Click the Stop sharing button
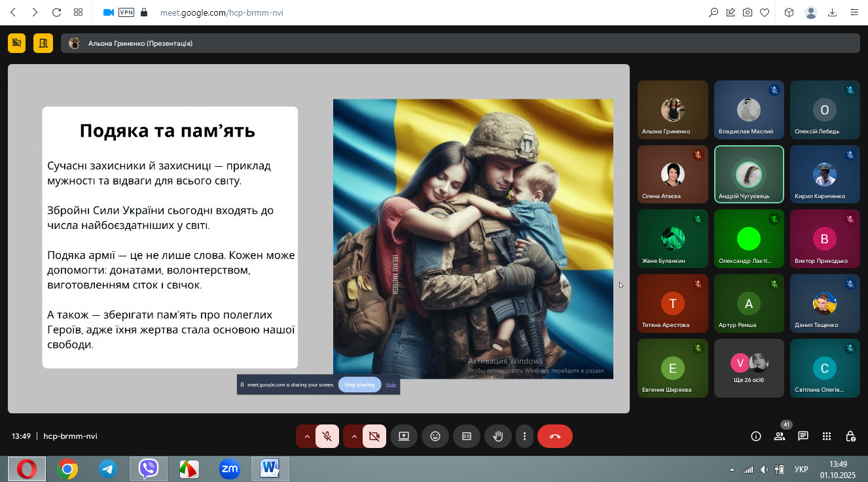The width and height of the screenshot is (868, 482). 359,385
